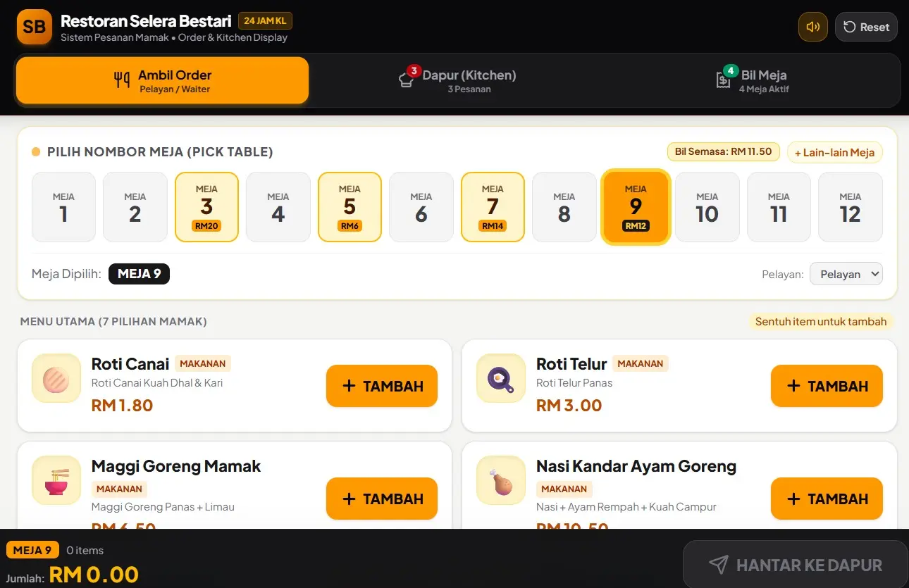Image resolution: width=909 pixels, height=588 pixels.
Task: Send order with Hantar Ke Dapur
Action: point(796,565)
